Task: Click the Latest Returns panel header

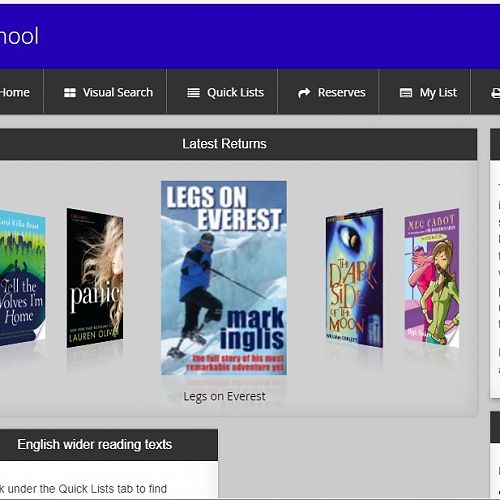Action: point(238,144)
